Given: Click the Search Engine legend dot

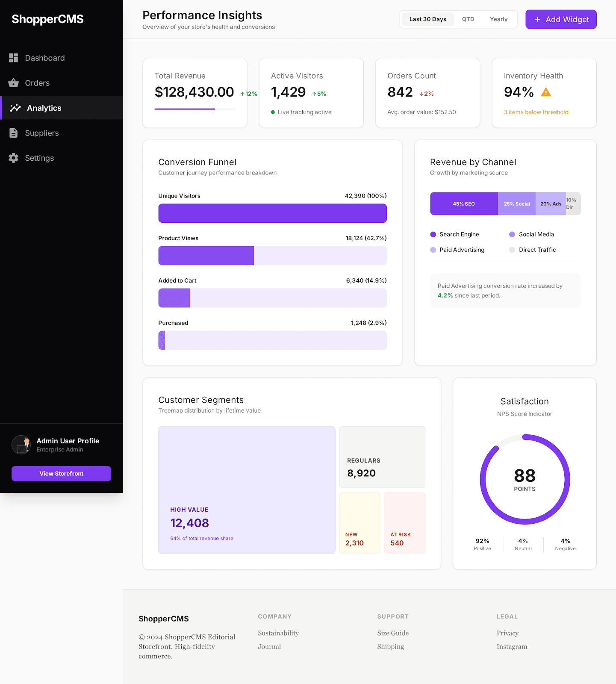Looking at the screenshot, I should 433,234.
